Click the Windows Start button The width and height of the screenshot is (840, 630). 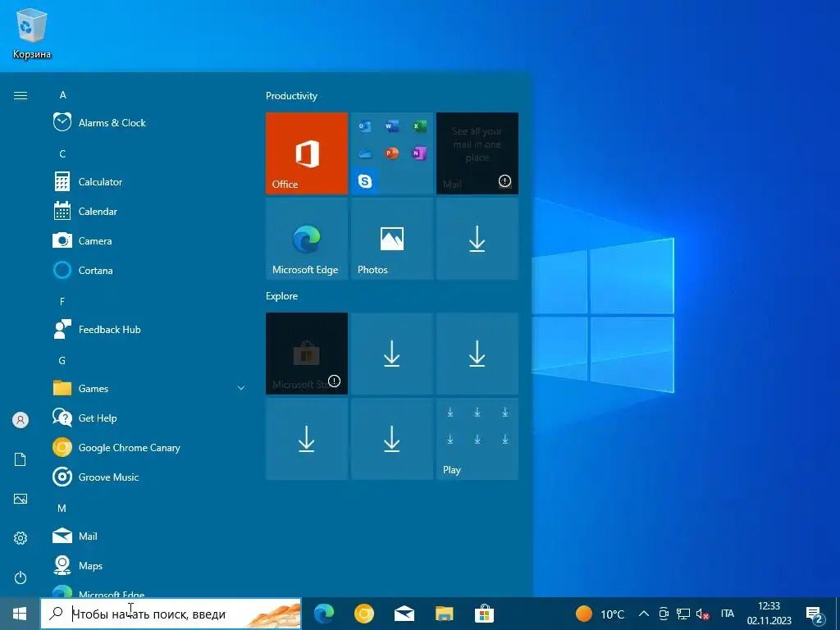pos(20,614)
